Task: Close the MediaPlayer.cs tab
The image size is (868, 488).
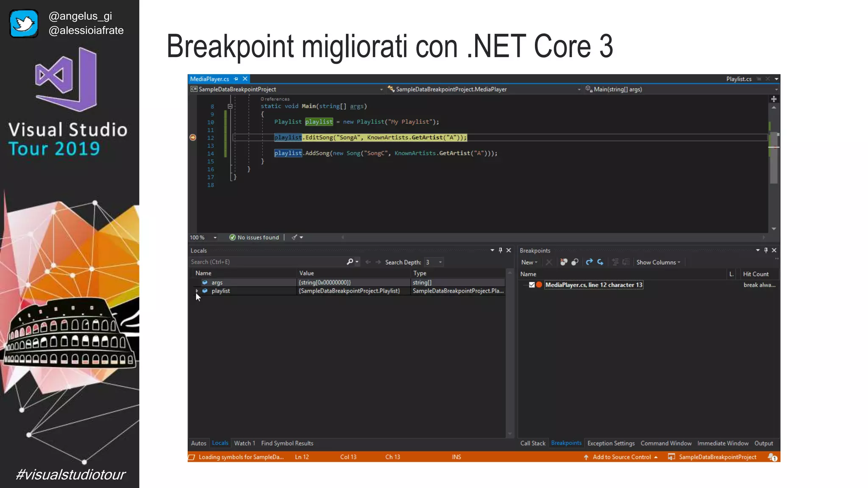Action: [x=245, y=79]
